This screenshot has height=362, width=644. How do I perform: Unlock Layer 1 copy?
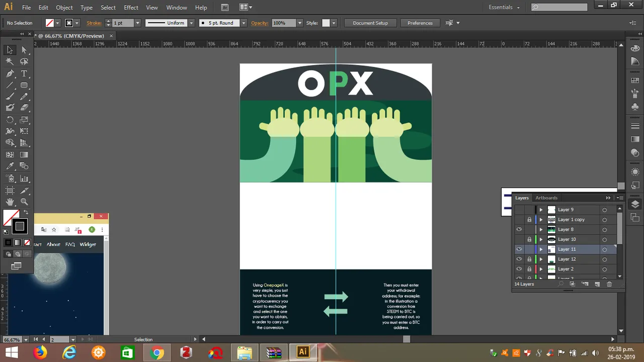529,220
